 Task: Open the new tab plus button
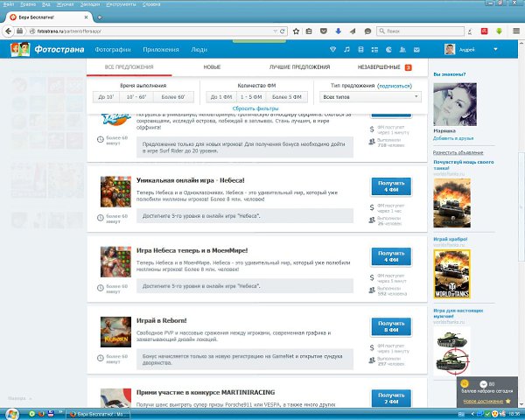pyautogui.click(x=100, y=17)
